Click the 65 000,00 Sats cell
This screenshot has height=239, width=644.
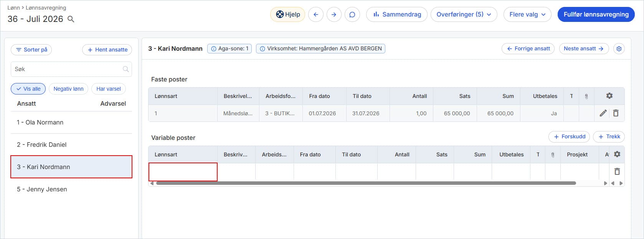(x=455, y=113)
